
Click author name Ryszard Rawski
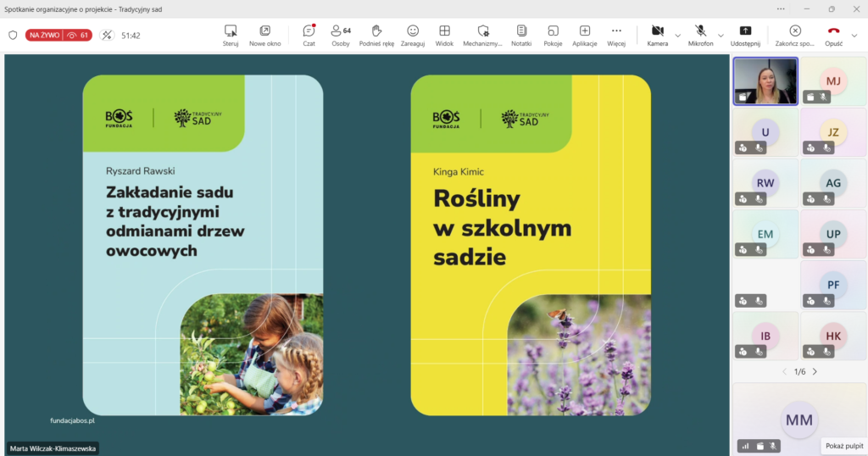pyautogui.click(x=140, y=171)
